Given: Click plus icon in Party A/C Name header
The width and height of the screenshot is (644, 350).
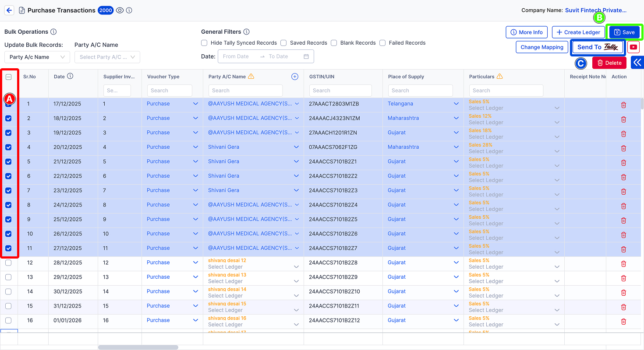Looking at the screenshot, I should 295,77.
